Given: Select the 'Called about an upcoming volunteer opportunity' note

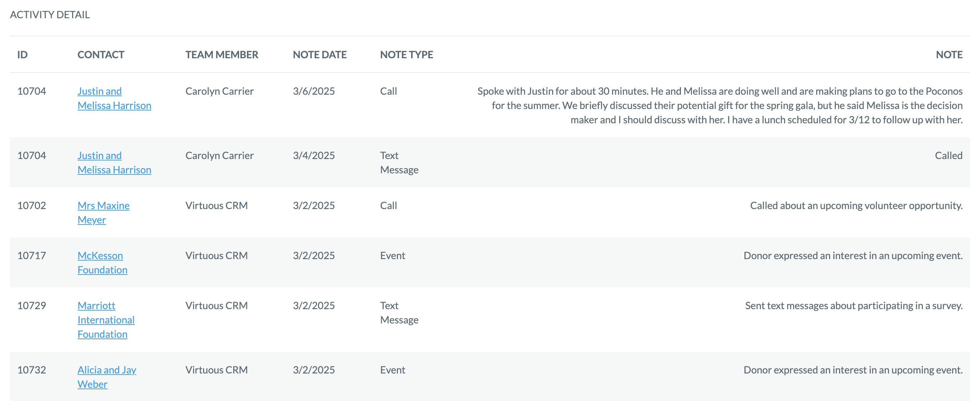Looking at the screenshot, I should (x=857, y=206).
